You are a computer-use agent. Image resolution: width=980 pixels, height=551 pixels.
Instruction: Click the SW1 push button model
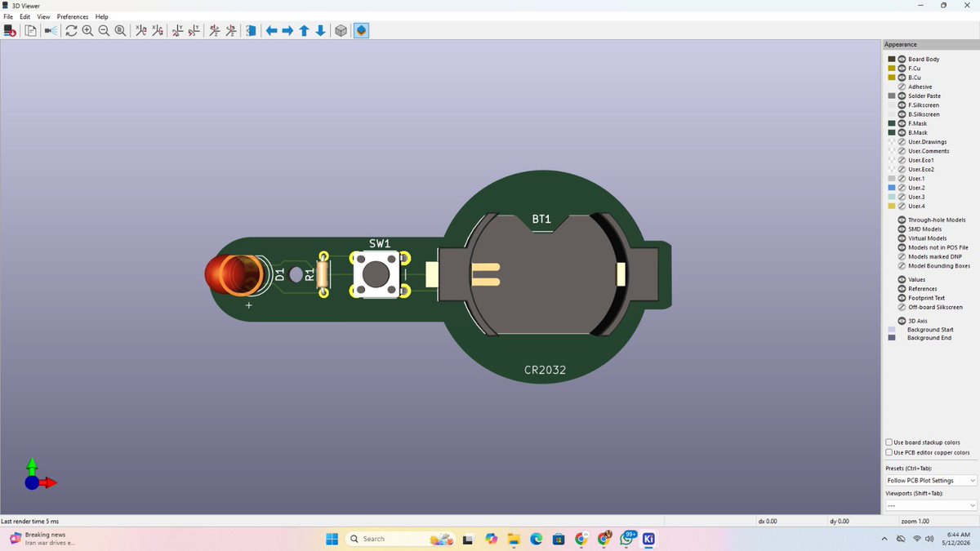[376, 274]
